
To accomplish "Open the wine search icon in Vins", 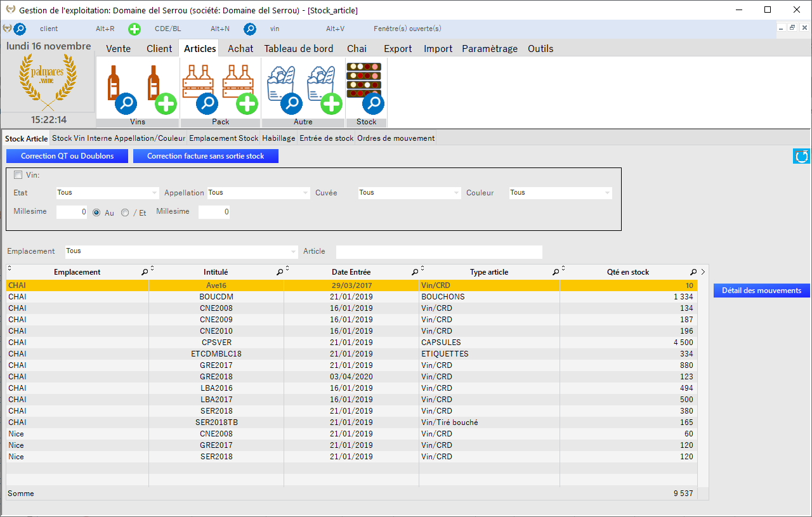I will 126,102.
